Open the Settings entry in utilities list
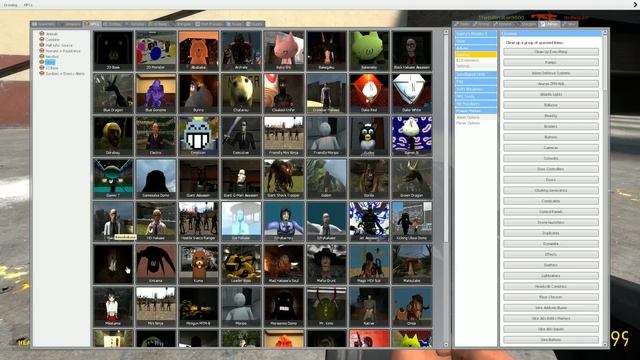 [476, 66]
